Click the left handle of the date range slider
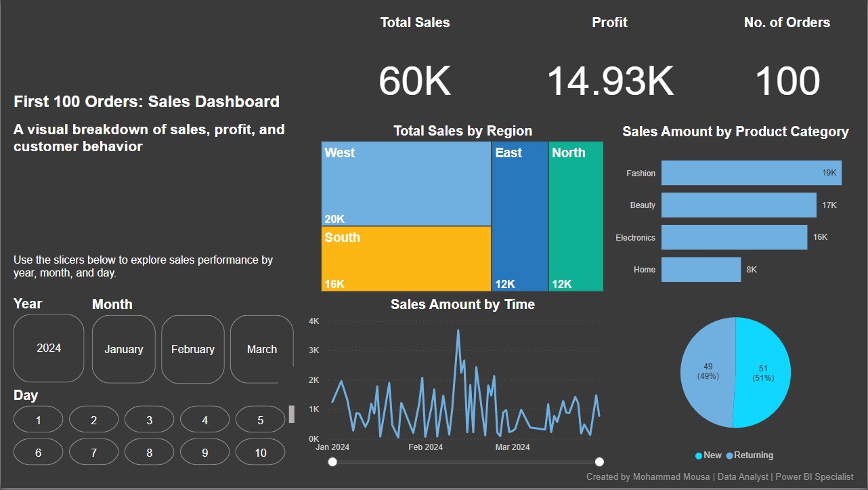868x490 pixels. tap(332, 462)
